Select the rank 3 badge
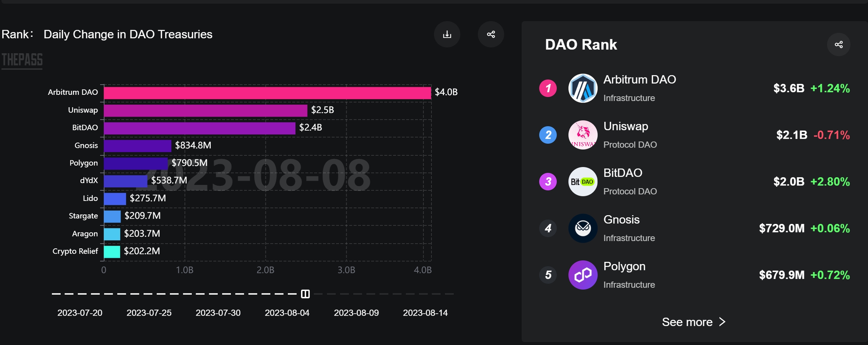 pos(548,182)
